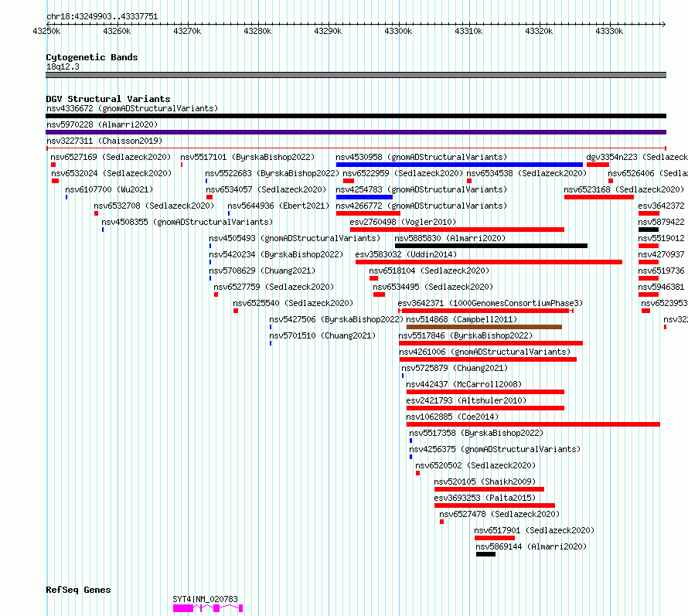Select the blue nsv4530958 variant bar
The width and height of the screenshot is (688, 616).
tap(459, 165)
